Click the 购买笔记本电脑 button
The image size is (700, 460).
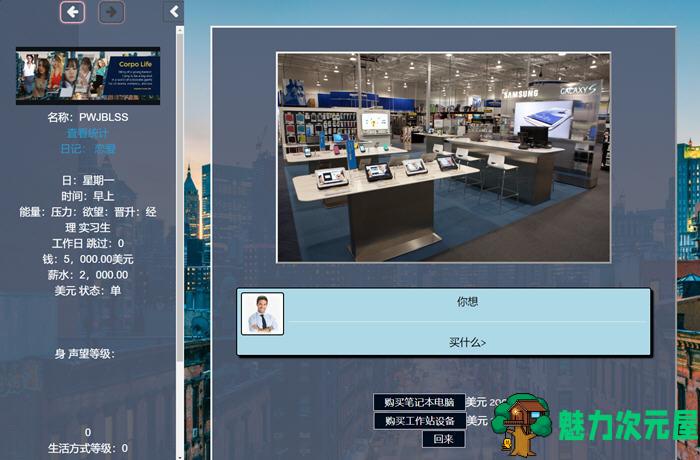419,402
